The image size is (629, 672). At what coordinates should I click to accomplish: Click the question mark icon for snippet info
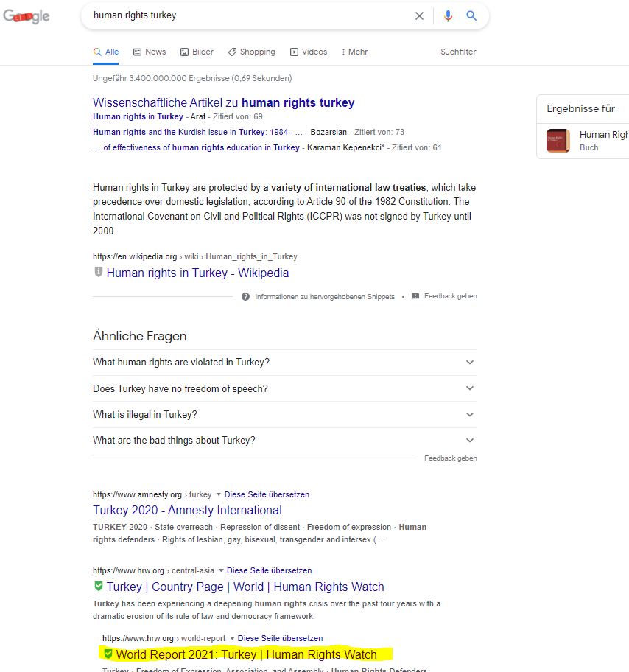point(245,296)
